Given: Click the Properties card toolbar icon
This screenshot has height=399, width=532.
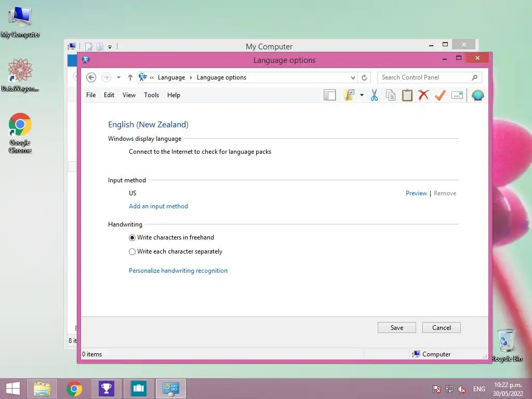Looking at the screenshot, I should [x=457, y=96].
